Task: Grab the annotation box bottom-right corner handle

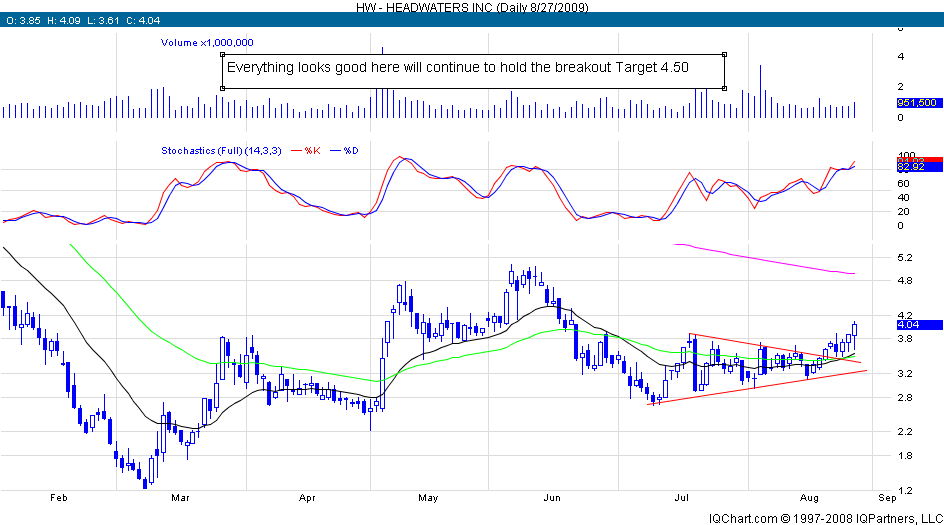Action: (724, 88)
